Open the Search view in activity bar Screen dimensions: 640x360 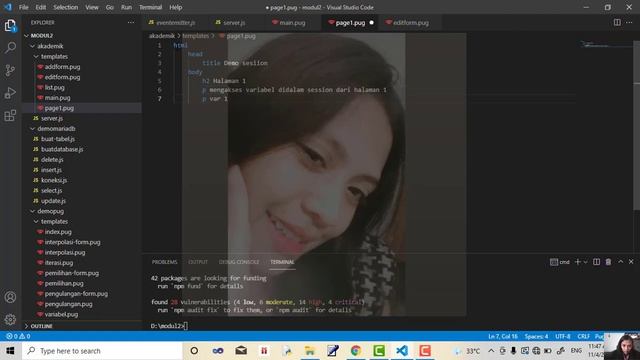click(x=10, y=48)
